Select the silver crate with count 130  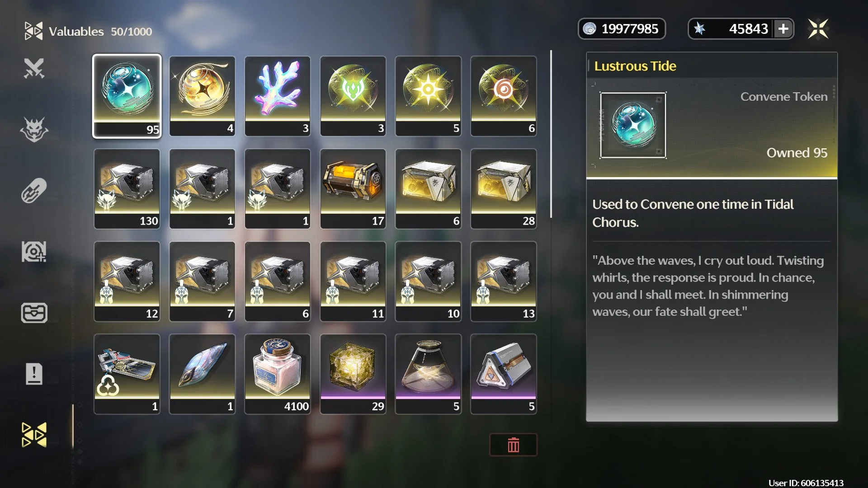point(127,189)
